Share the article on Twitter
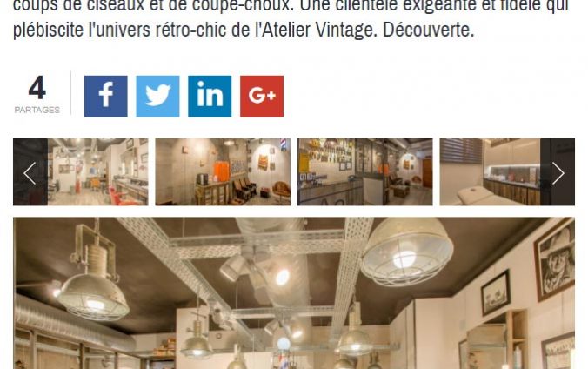 click(157, 96)
